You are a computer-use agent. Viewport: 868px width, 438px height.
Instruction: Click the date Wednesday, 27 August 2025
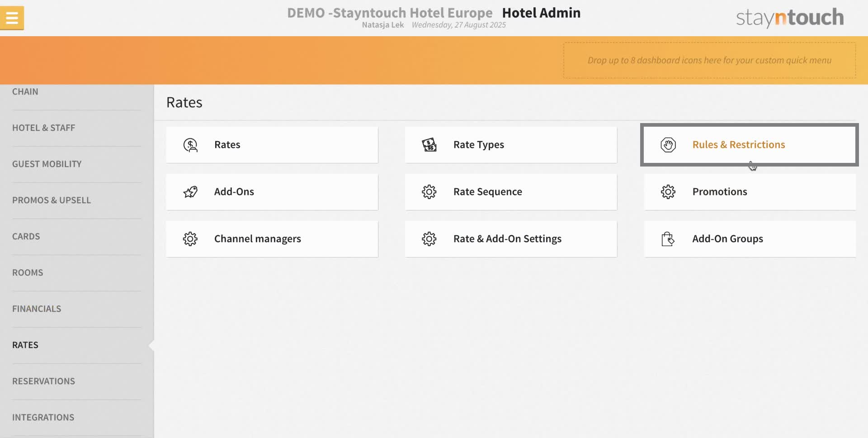[x=459, y=25]
